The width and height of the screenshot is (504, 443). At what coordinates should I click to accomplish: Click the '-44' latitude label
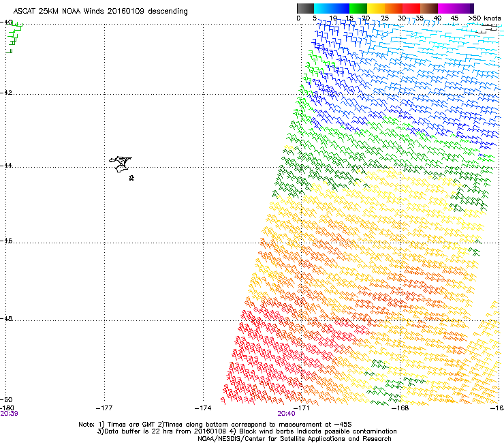(x=6, y=166)
